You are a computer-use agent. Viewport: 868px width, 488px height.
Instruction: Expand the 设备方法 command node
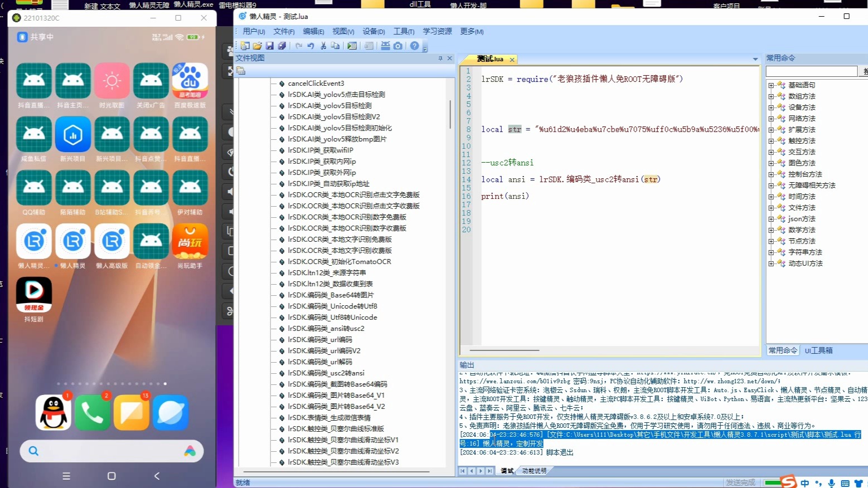[771, 108]
